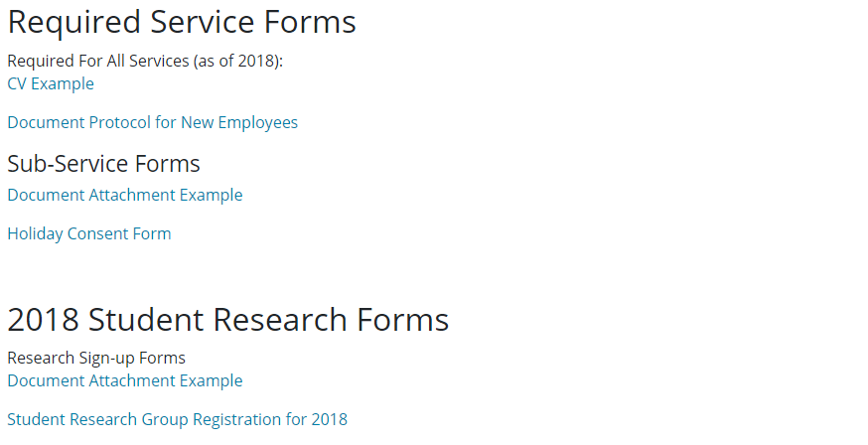Follow the attachment example link above Student Registration
Screen dimensions: 868x445
(x=124, y=381)
